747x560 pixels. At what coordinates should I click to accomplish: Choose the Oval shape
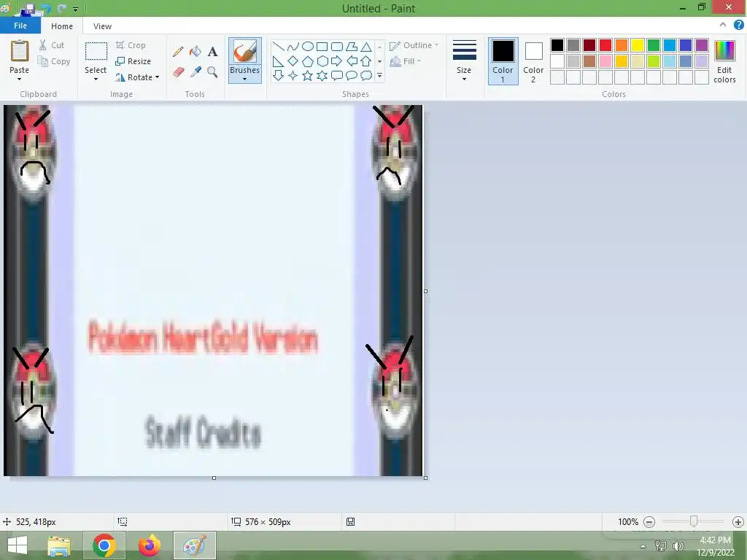click(308, 46)
